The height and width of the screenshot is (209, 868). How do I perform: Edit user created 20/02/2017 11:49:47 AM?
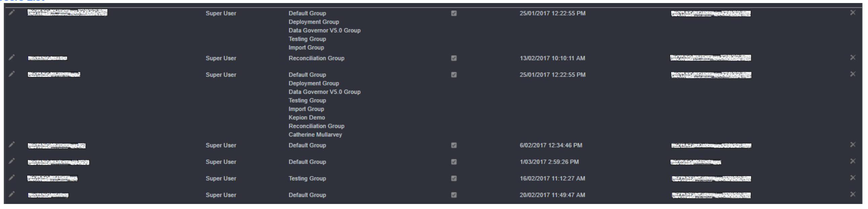tap(12, 194)
